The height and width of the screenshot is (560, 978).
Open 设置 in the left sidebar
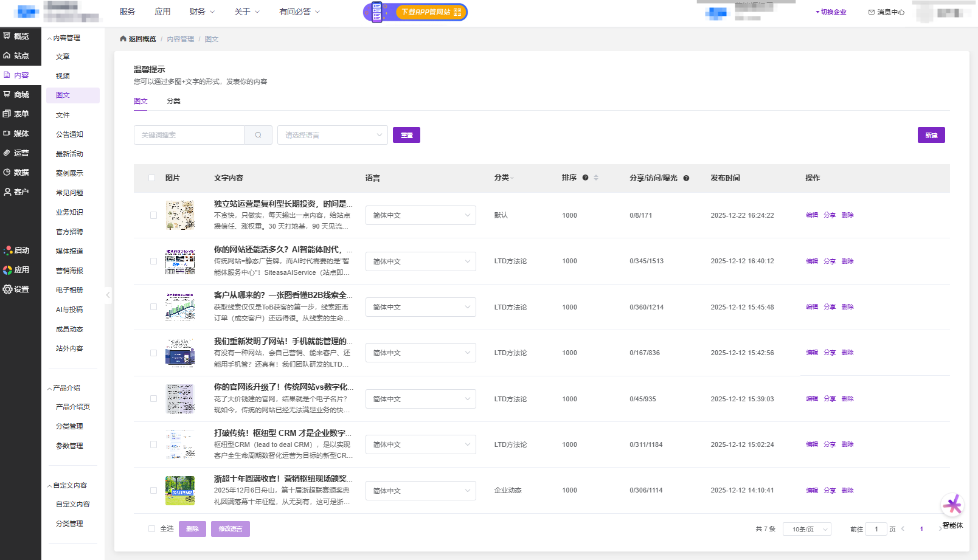click(x=21, y=289)
